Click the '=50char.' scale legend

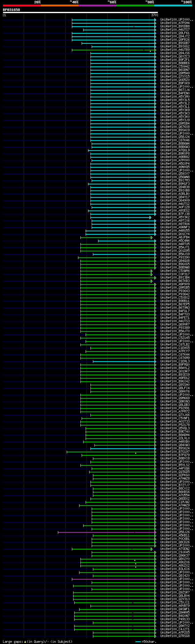coord(146,642)
